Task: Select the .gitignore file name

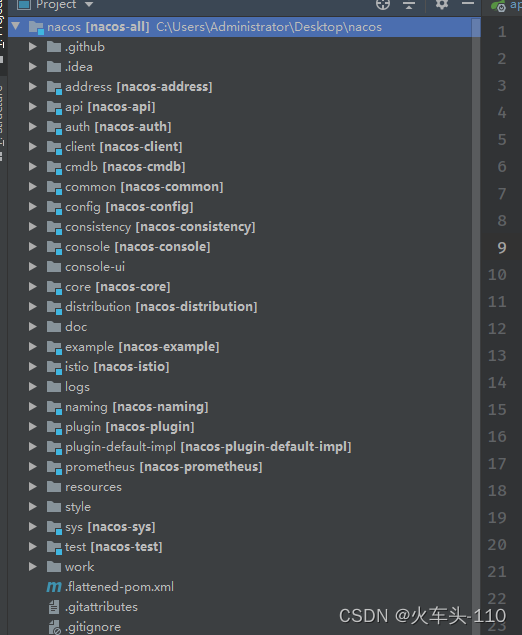Action: [x=93, y=627]
